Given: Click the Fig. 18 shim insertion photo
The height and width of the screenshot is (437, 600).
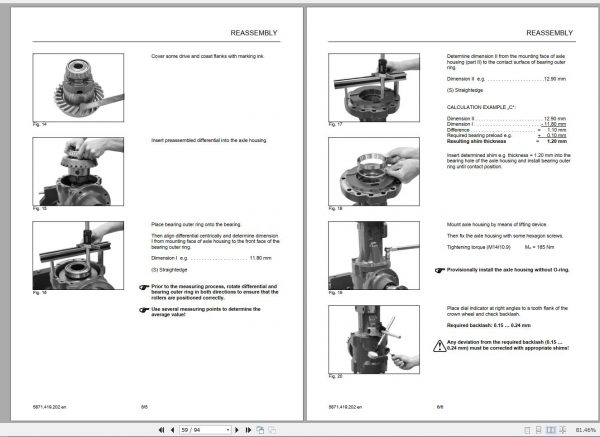Looking at the screenshot, I should pos(374,171).
